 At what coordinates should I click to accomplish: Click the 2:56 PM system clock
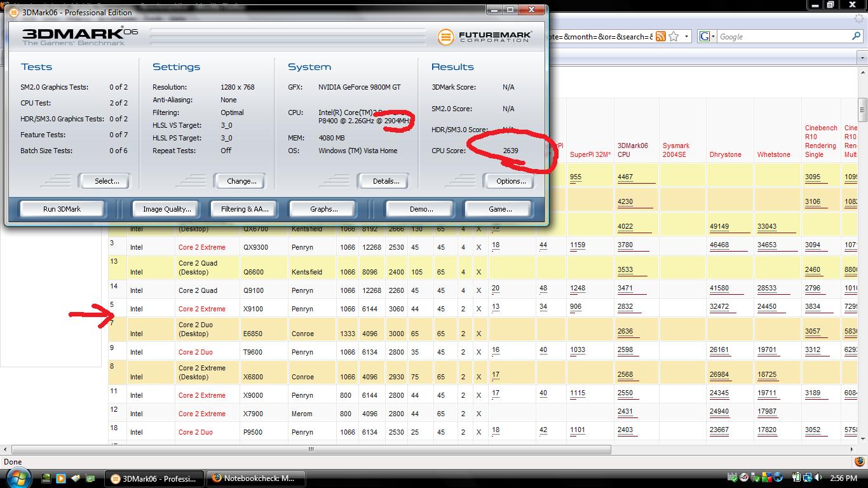coord(843,478)
